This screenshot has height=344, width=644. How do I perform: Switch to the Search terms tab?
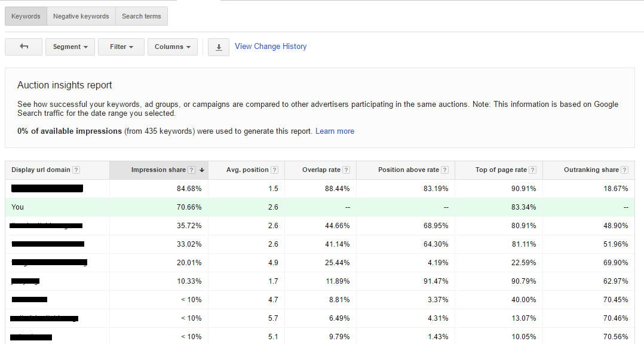(141, 16)
